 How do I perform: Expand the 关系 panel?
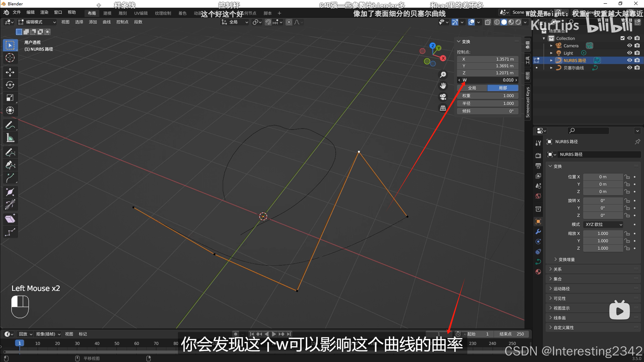tap(557, 269)
